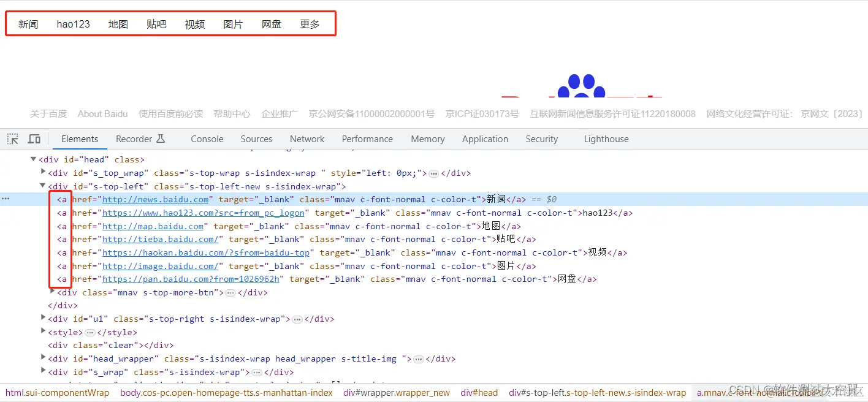868x402 pixels.
Task: Click the 贴吧 navigation link
Action: click(x=156, y=25)
